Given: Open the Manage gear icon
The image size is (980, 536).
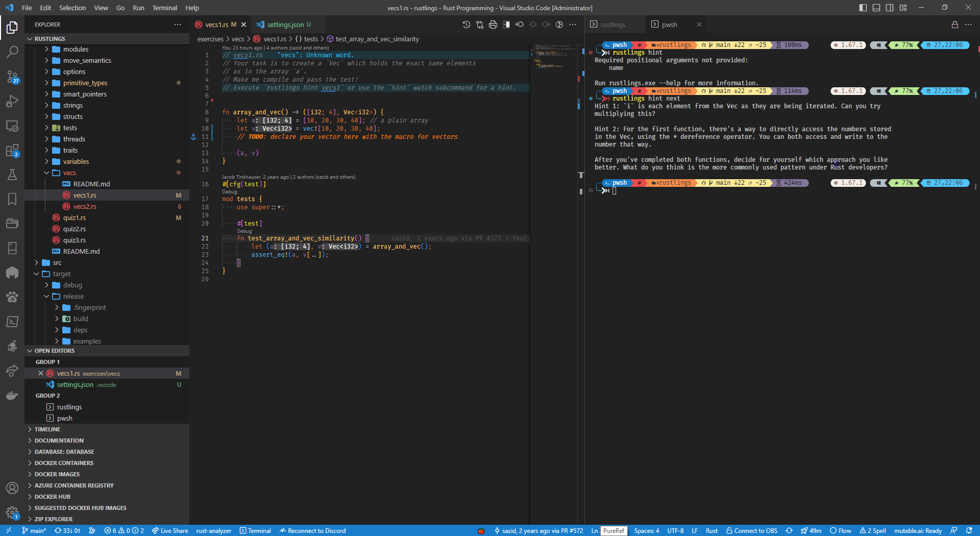Looking at the screenshot, I should [x=12, y=513].
